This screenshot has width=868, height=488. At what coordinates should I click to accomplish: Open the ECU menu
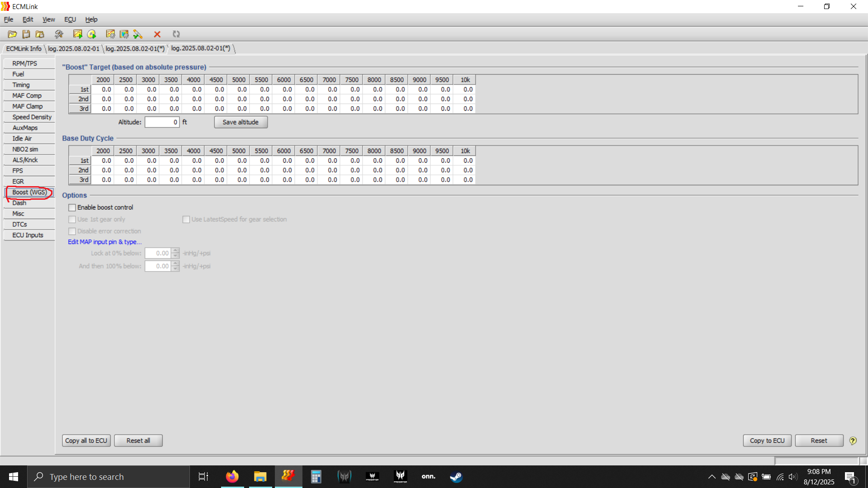[x=70, y=19]
